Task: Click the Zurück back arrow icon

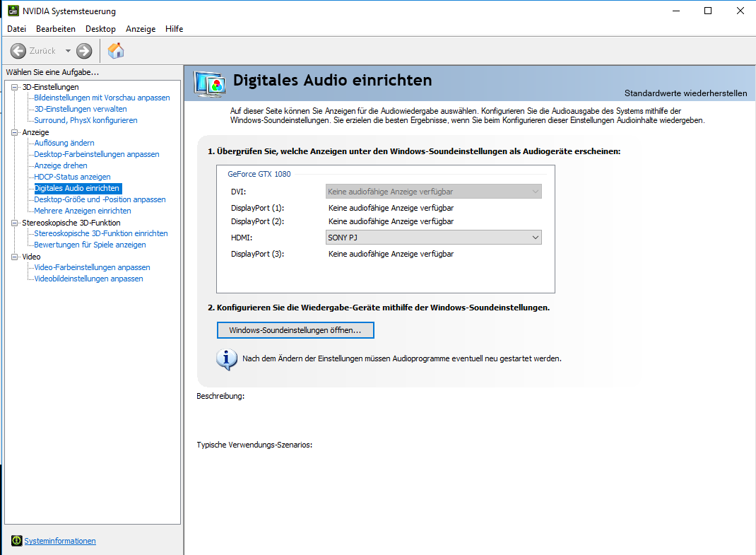Action: coord(18,51)
